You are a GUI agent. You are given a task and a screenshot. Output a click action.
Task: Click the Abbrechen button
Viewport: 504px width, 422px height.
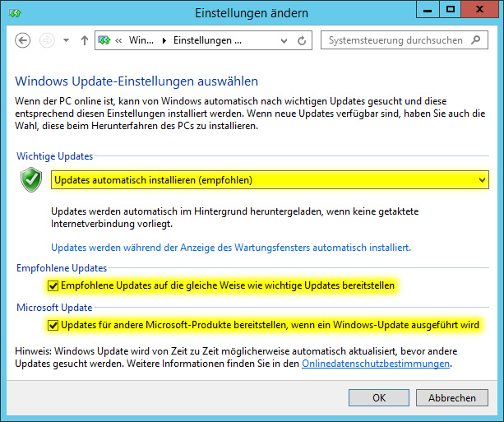[452, 398]
